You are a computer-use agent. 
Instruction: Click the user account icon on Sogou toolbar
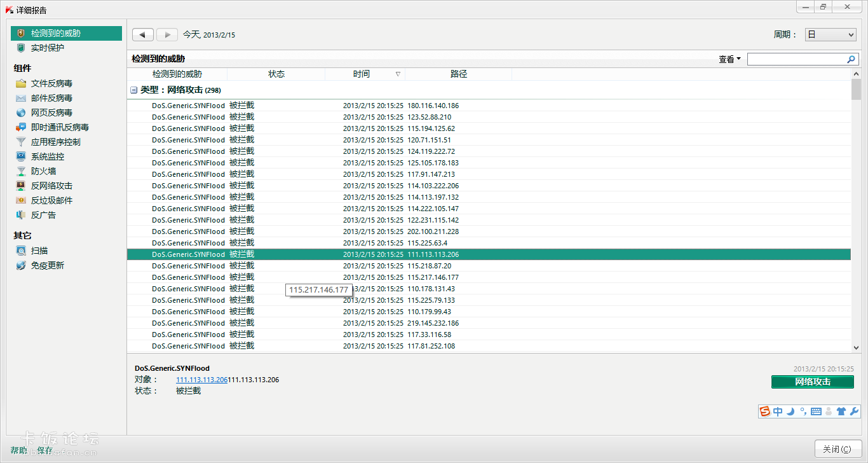[x=829, y=411]
